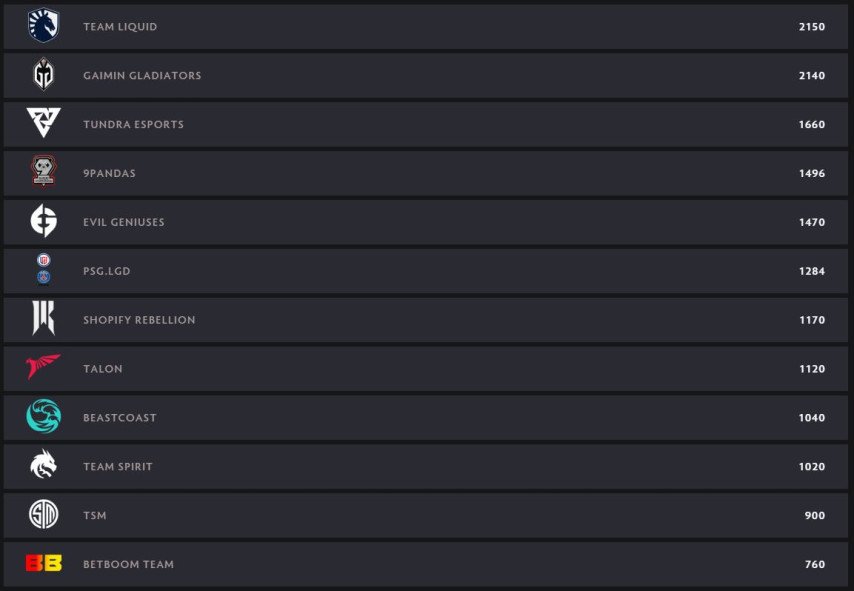Screen dimensions: 854x591
Task: Click the Tundra Esports emblem
Action: pos(42,124)
